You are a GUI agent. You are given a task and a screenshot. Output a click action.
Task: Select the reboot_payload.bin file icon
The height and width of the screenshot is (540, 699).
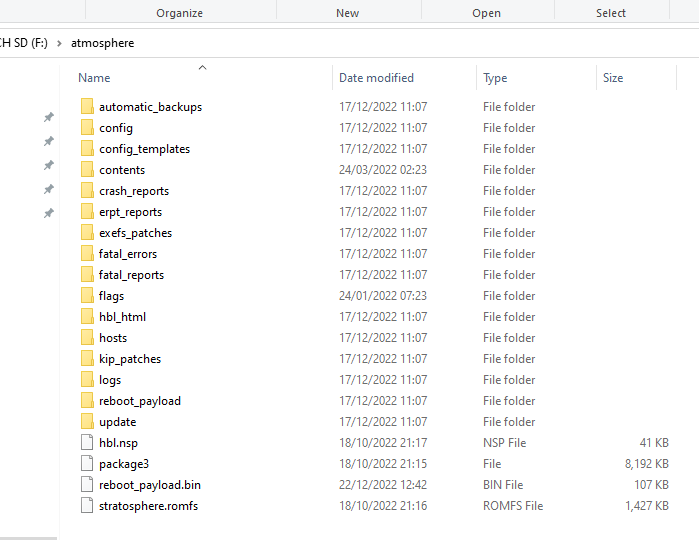coord(87,484)
